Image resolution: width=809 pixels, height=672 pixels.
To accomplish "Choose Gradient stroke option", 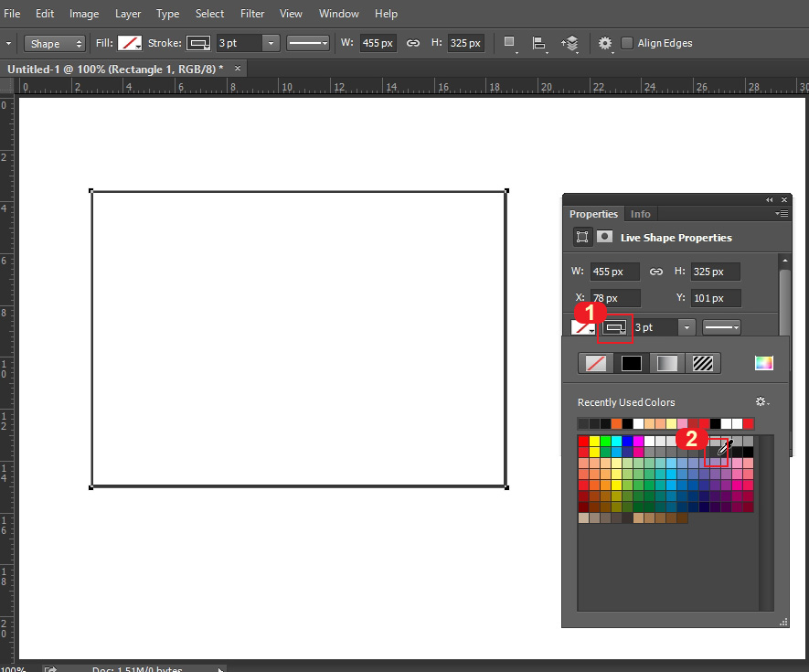I will [667, 363].
